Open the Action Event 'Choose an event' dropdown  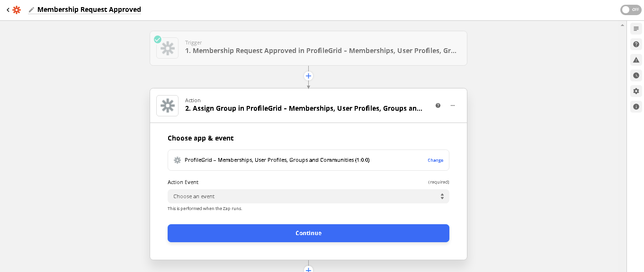308,196
